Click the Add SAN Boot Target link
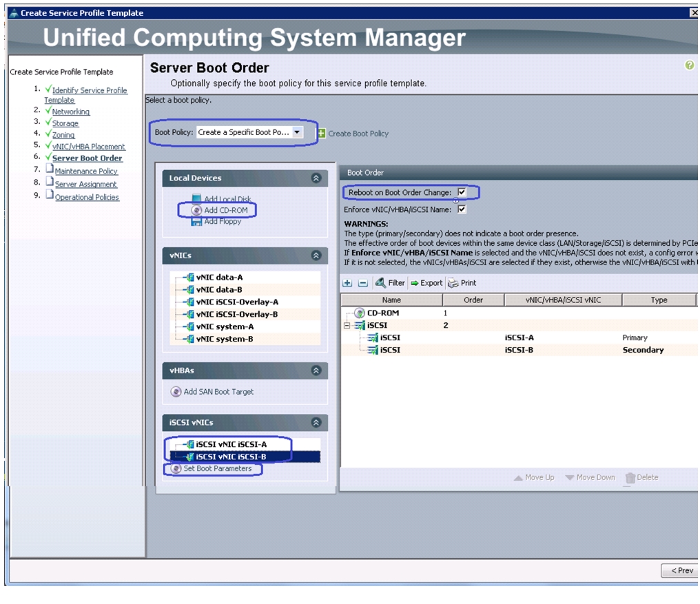 tap(218, 391)
